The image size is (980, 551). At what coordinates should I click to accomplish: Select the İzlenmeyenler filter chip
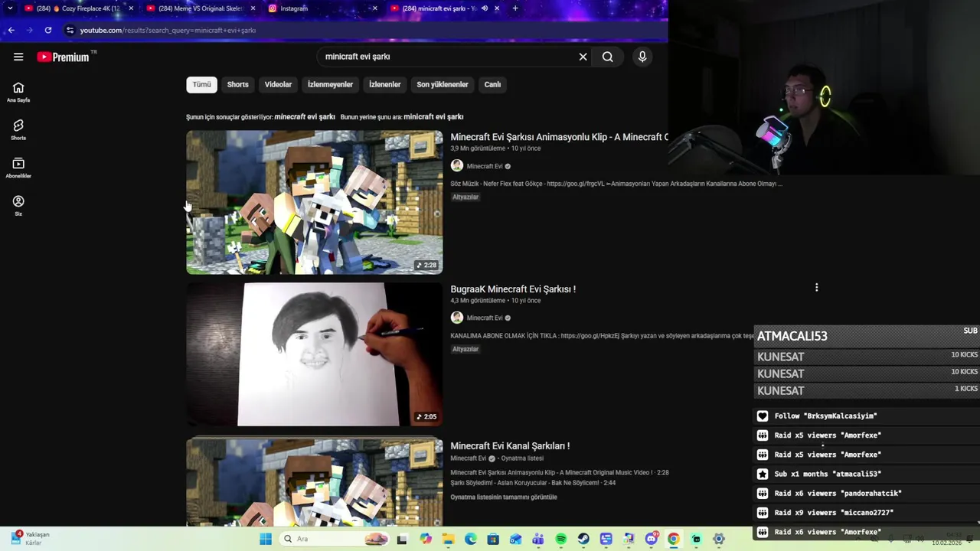click(x=330, y=84)
